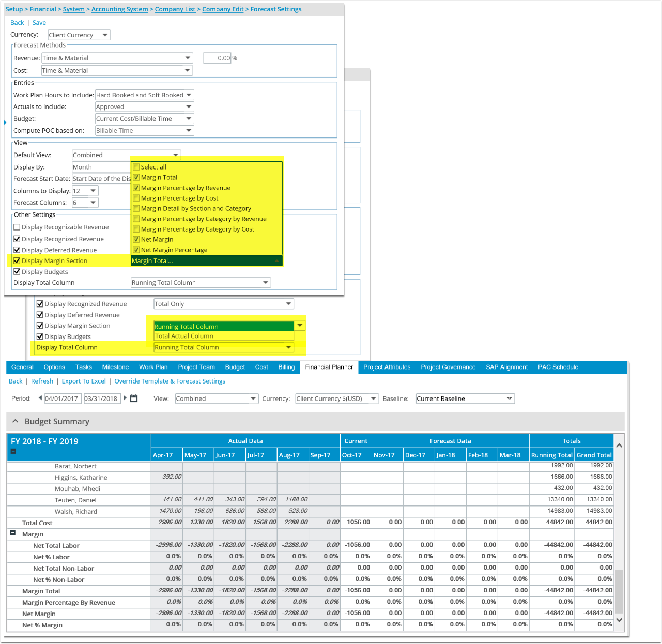Click the Total Cost row label
The width and height of the screenshot is (662, 644).
[37, 523]
